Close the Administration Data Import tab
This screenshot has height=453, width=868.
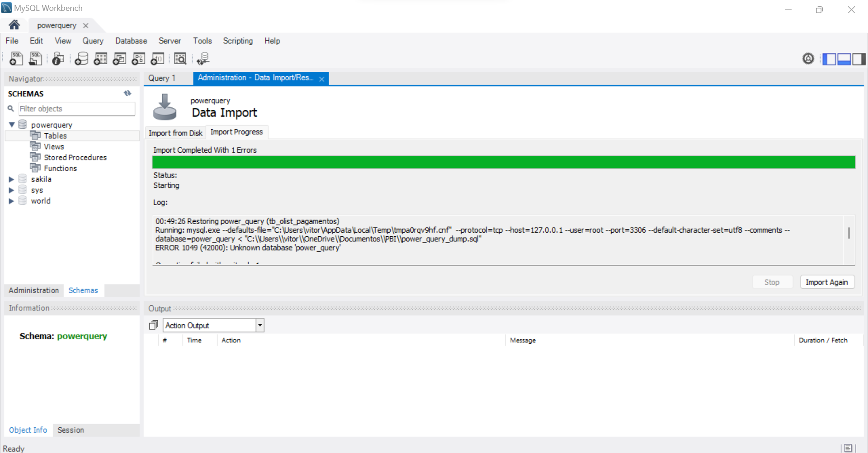pyautogui.click(x=321, y=79)
